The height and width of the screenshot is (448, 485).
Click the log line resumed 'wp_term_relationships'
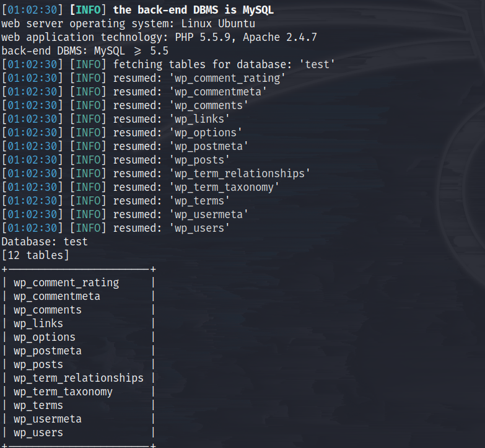156,173
